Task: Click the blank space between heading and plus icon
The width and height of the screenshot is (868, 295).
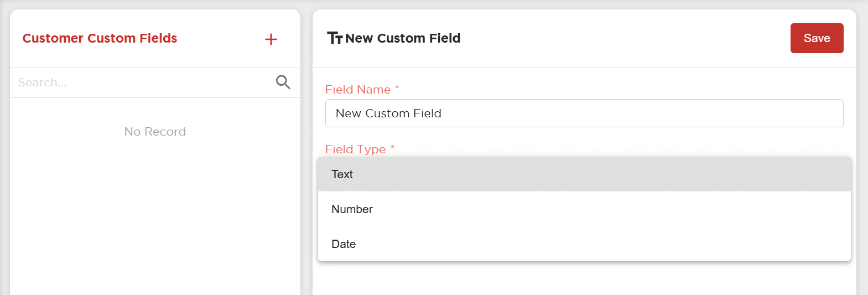Action: [221, 38]
